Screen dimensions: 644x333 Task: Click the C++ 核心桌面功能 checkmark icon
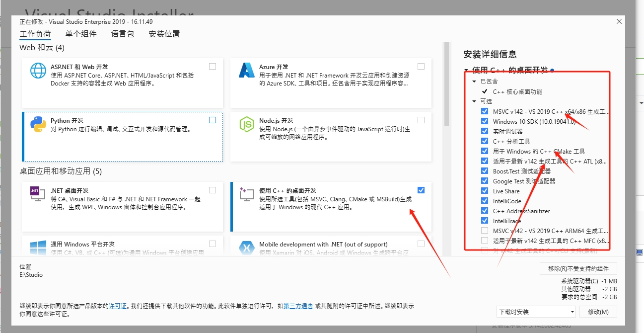[x=485, y=91]
